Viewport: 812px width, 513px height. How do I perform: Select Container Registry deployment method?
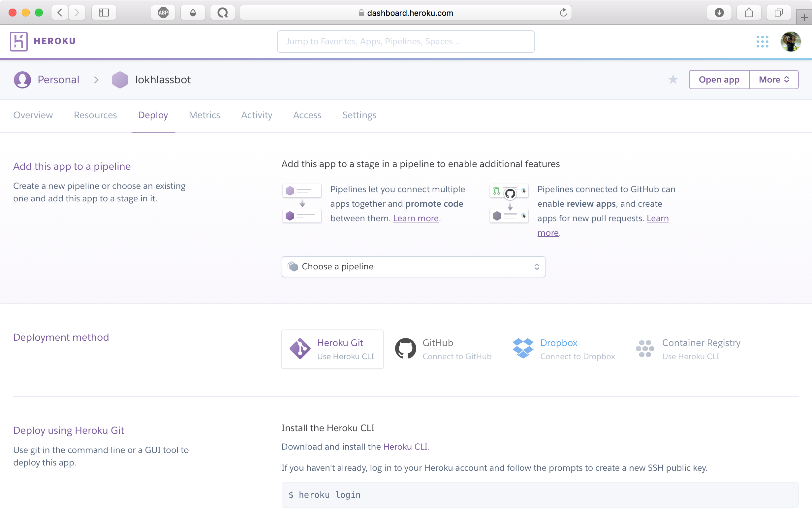pos(688,349)
